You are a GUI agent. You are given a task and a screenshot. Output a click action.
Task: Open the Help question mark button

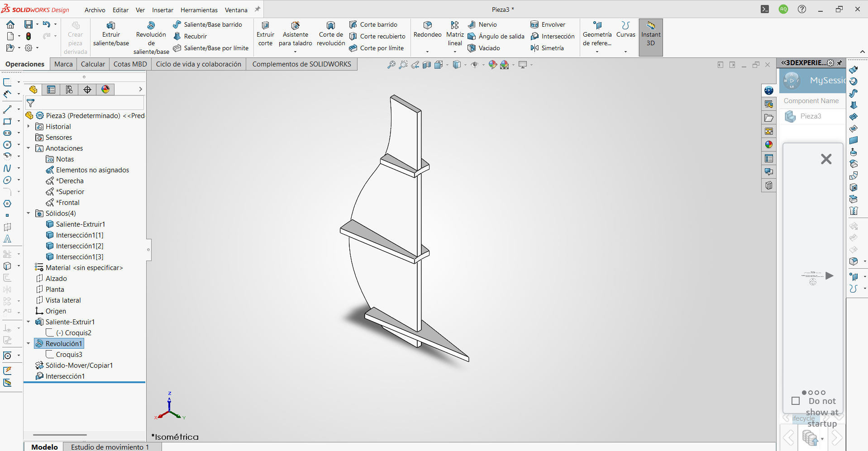pos(802,9)
